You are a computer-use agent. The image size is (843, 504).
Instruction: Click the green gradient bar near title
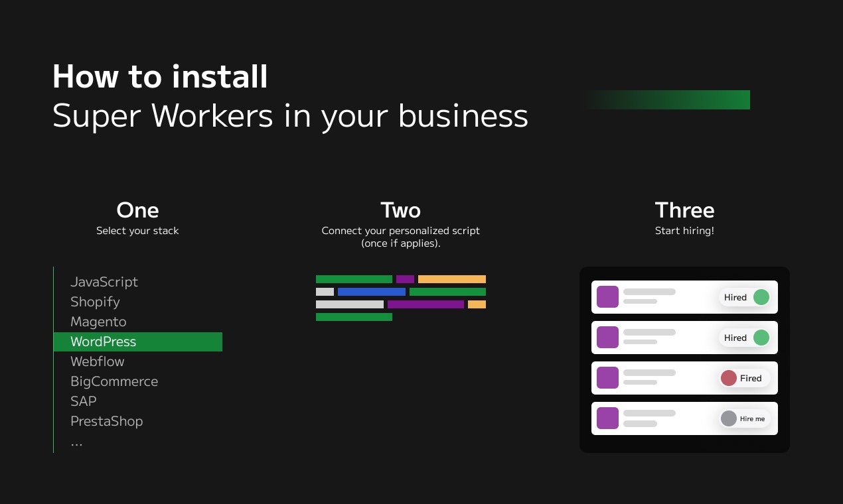(666, 99)
